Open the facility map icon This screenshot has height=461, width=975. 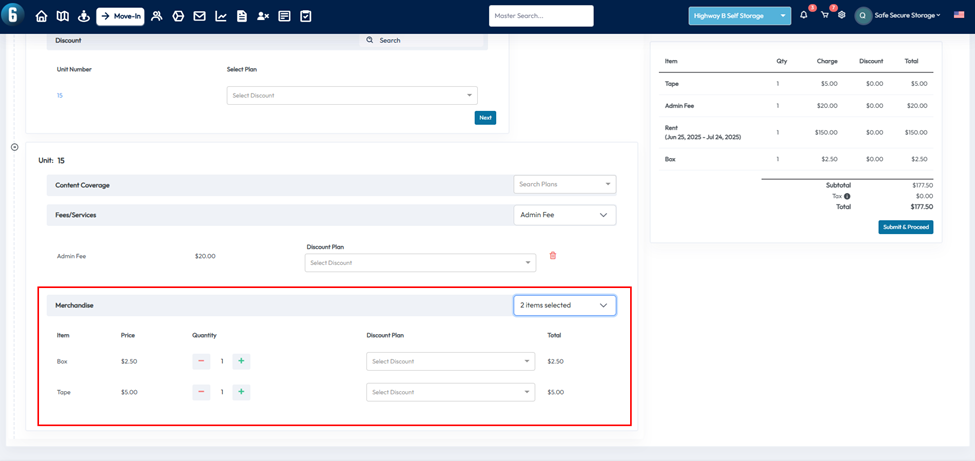click(x=62, y=16)
